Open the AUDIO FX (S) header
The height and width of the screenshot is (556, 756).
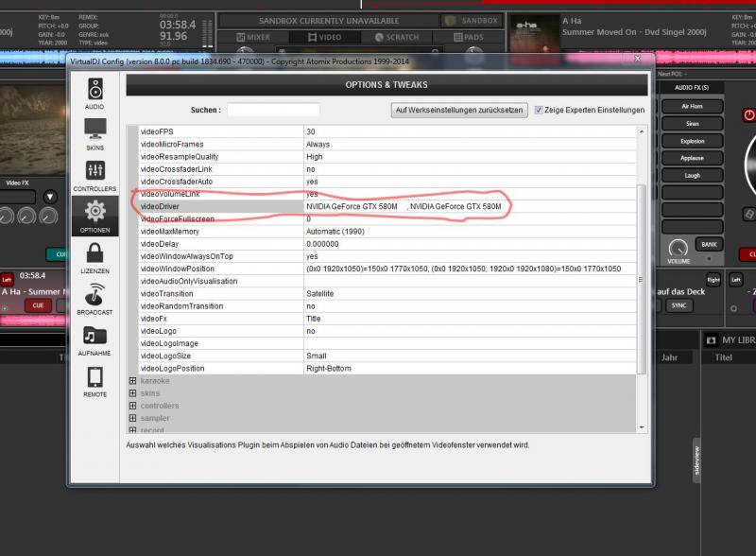tap(692, 87)
